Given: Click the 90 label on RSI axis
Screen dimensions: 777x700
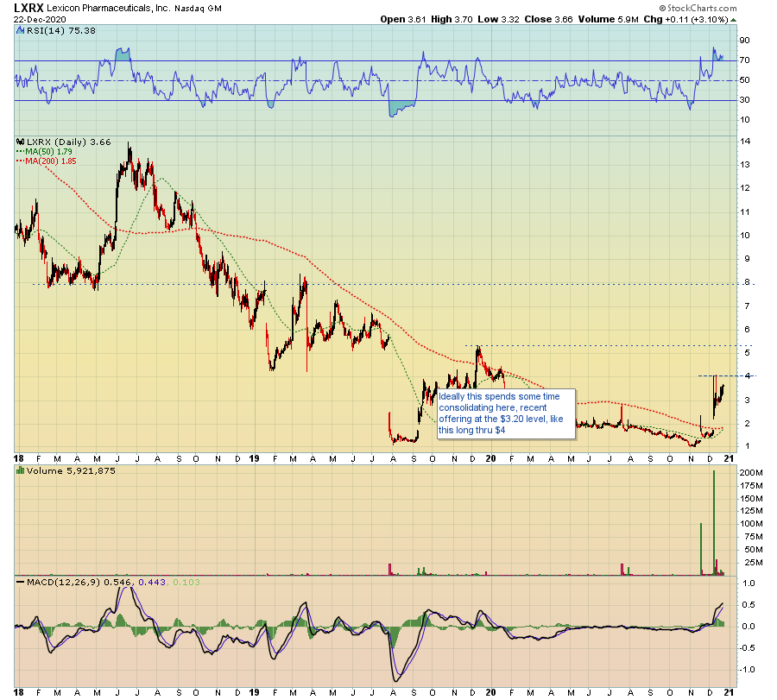Looking at the screenshot, I should (744, 41).
